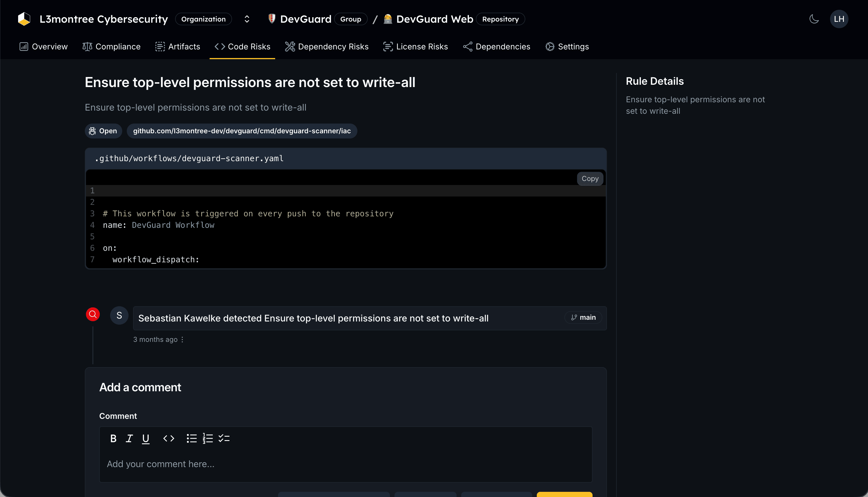The width and height of the screenshot is (868, 497).
Task: Switch to the Dependency Risks tab
Action: pos(327,47)
